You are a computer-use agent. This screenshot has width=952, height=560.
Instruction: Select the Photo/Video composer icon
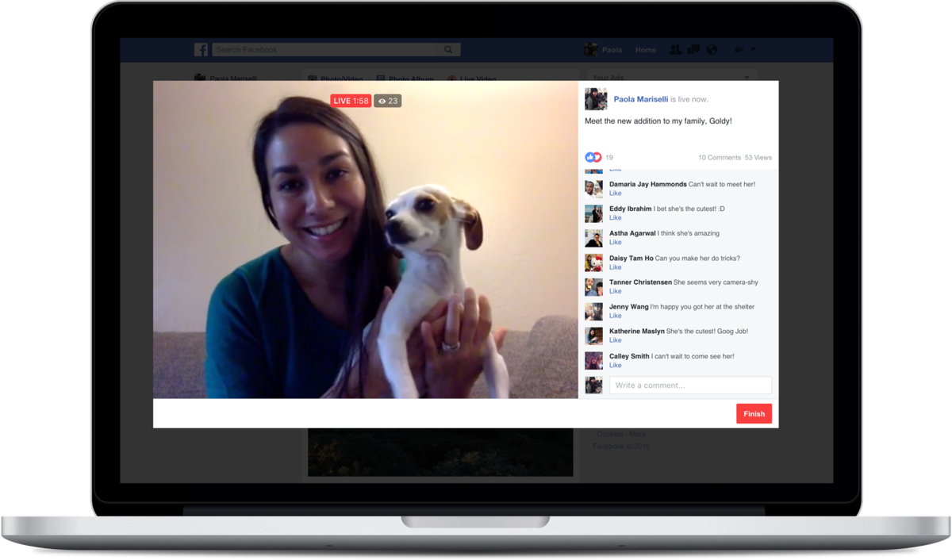[312, 78]
